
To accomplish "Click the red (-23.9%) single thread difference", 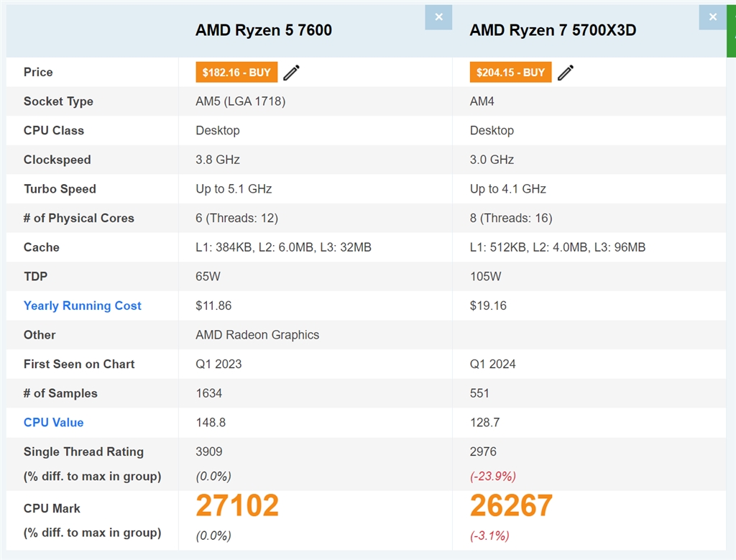I will pyautogui.click(x=492, y=476).
